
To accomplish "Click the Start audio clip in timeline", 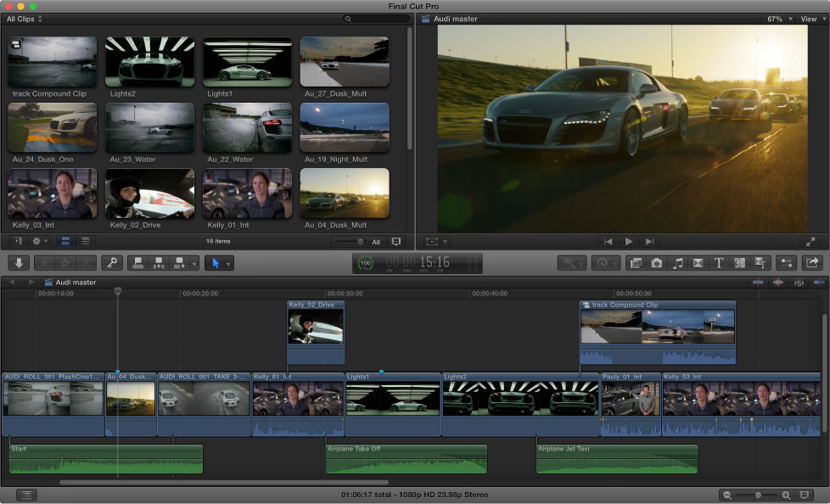I will [x=106, y=458].
